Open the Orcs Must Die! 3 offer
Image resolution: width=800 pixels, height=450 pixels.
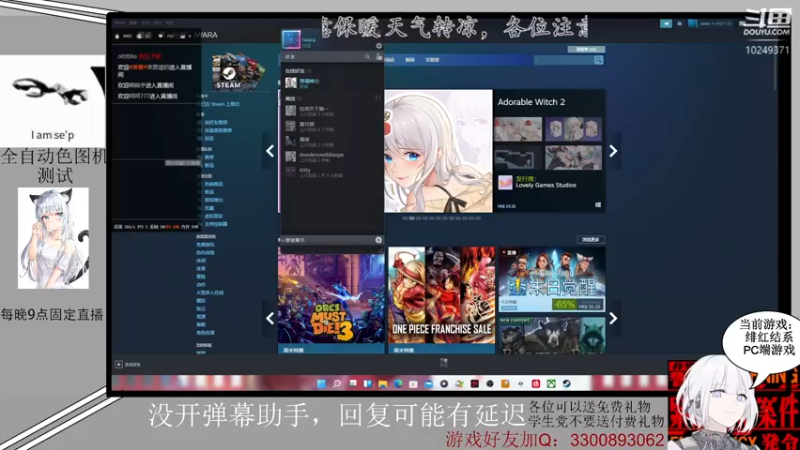click(331, 301)
